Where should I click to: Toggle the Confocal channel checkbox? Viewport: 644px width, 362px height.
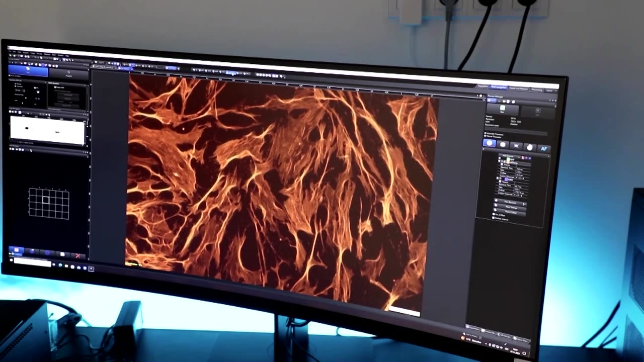(494, 219)
